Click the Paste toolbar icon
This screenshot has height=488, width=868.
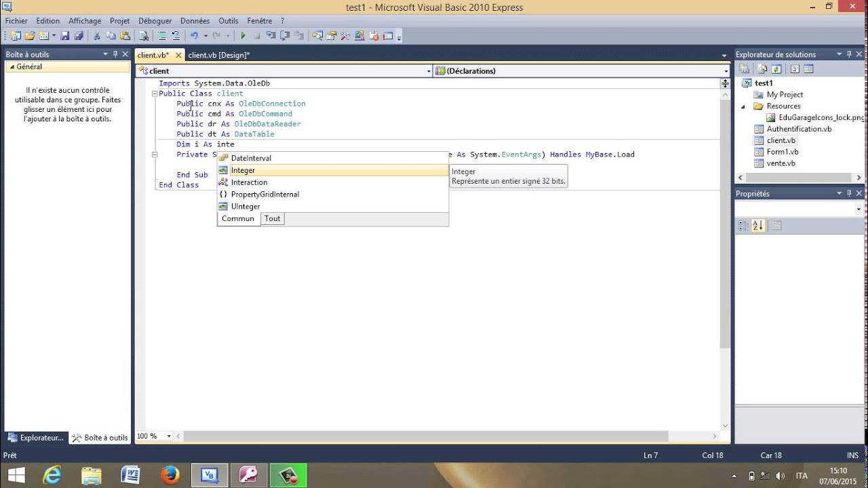pos(125,36)
